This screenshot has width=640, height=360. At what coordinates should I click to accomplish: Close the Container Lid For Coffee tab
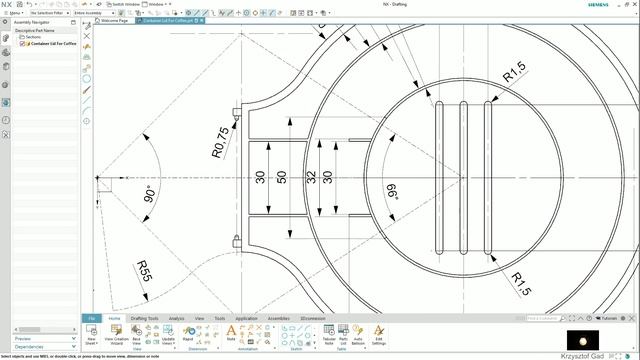click(x=202, y=20)
